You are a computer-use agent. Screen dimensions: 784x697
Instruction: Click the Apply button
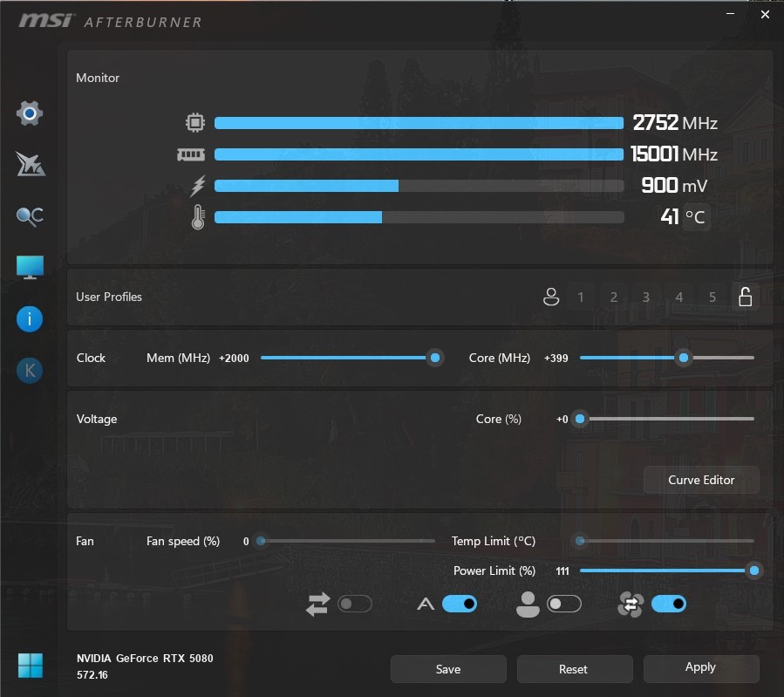701,669
